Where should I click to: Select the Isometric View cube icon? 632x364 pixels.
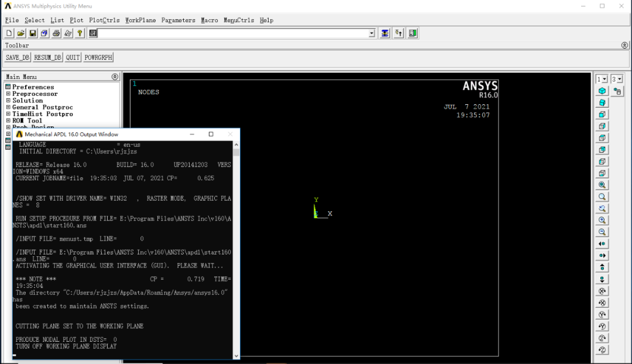coord(602,91)
